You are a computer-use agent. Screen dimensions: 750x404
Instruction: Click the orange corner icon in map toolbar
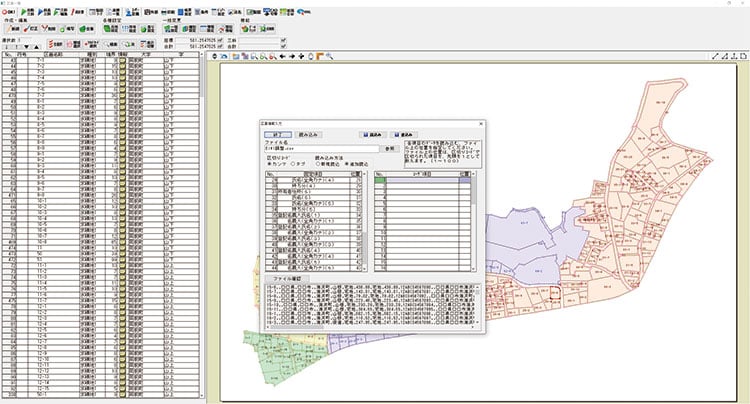pos(320,56)
